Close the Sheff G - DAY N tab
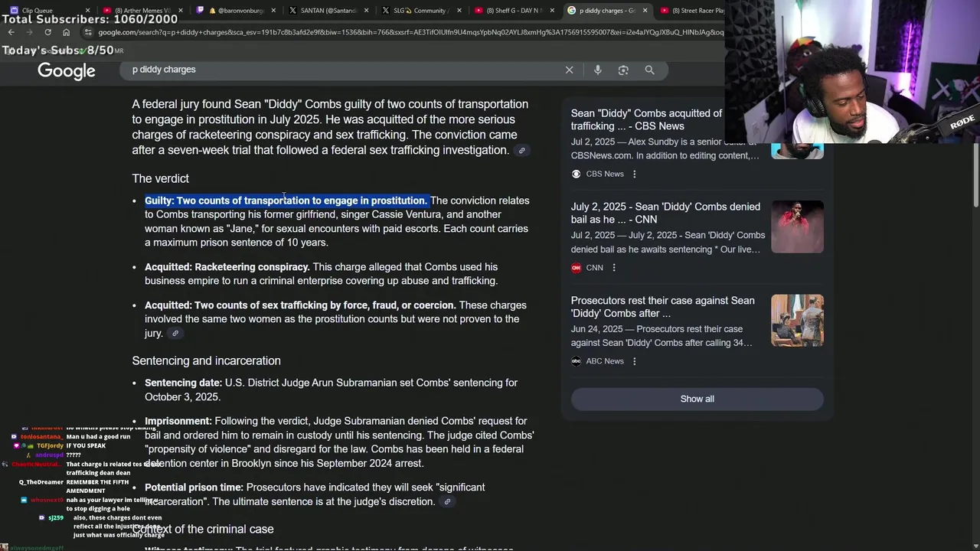980x551 pixels. point(552,11)
